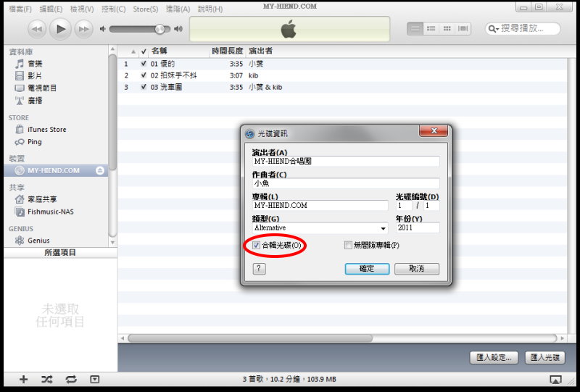The height and width of the screenshot is (392, 580).
Task: Click the 匯入光碟 import CD button
Action: click(544, 357)
